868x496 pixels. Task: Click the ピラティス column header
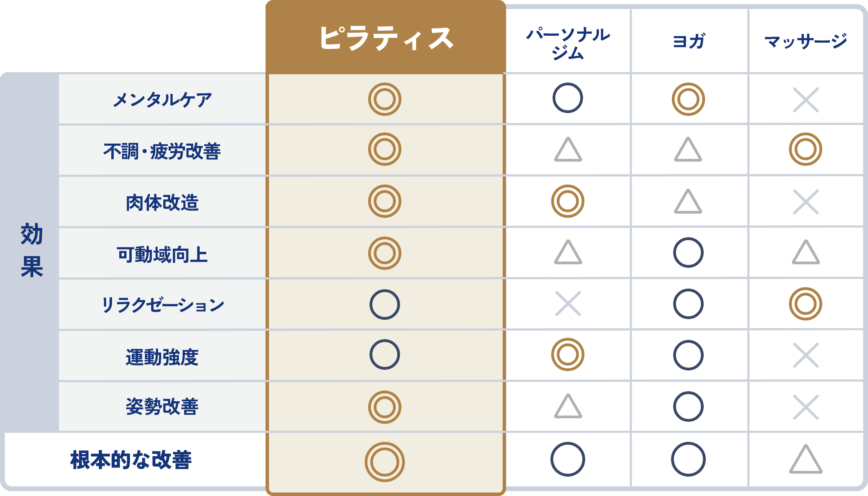pos(385,38)
